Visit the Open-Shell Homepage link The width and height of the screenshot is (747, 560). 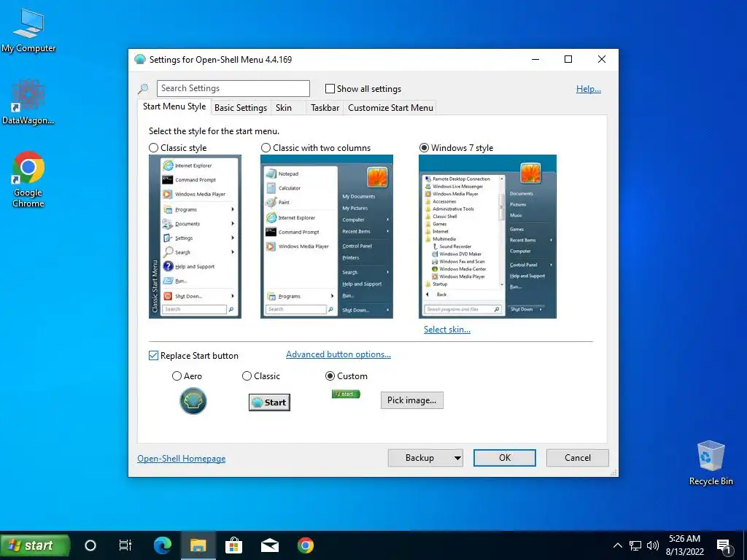pyautogui.click(x=182, y=458)
